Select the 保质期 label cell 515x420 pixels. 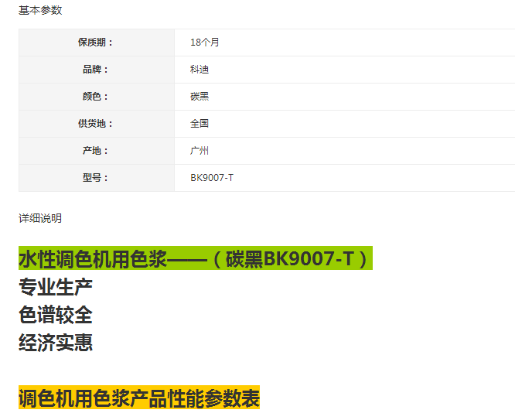tap(96, 43)
